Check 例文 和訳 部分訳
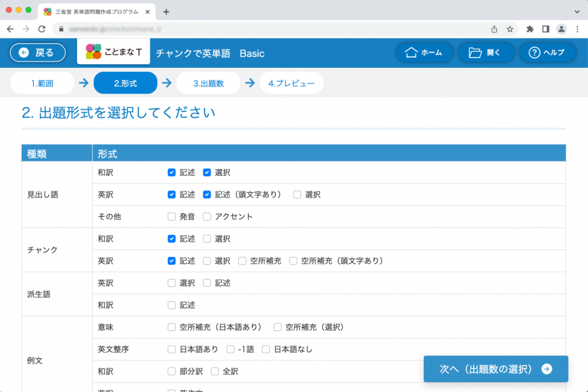 click(171, 371)
